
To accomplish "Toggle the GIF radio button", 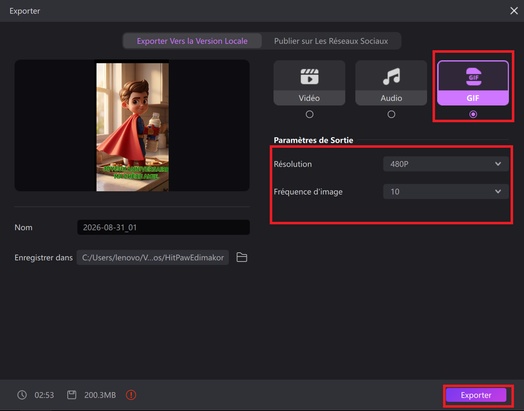I will point(473,114).
